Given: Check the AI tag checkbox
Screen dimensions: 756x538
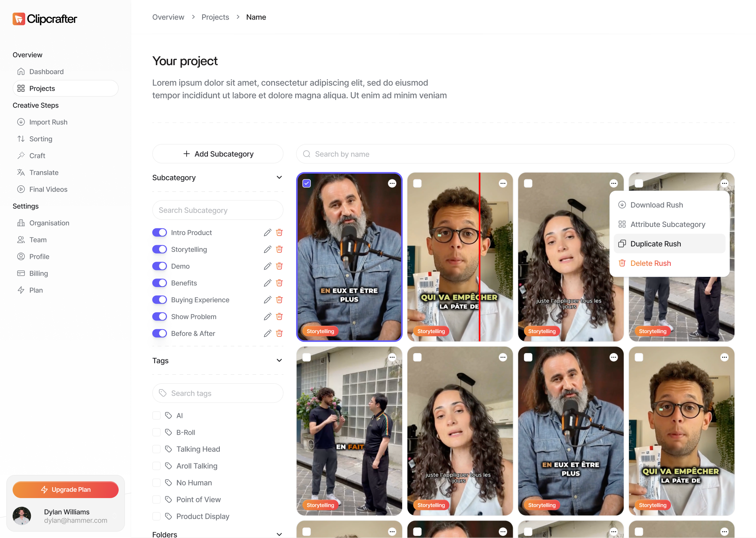Looking at the screenshot, I should (x=156, y=415).
